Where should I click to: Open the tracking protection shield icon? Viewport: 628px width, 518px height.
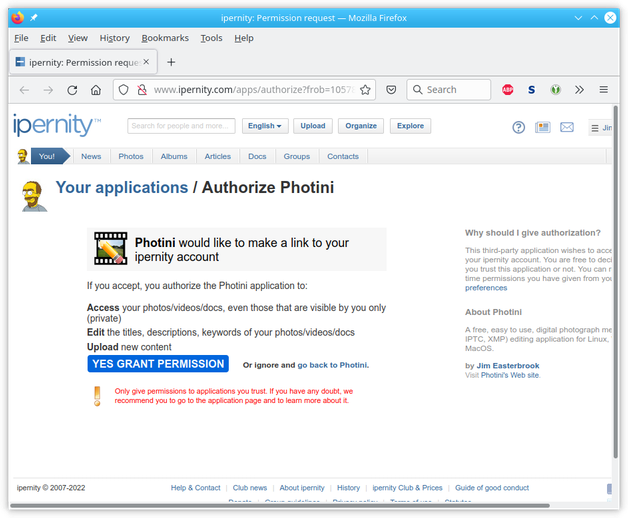(123, 90)
